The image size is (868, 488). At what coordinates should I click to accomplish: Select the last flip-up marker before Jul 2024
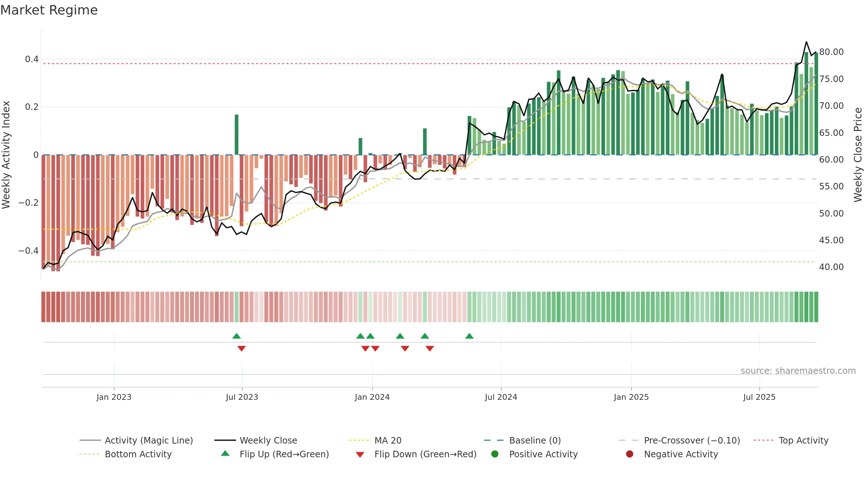469,336
